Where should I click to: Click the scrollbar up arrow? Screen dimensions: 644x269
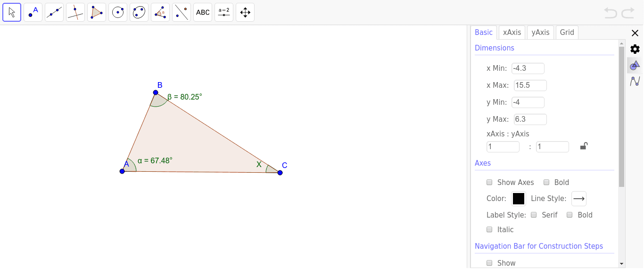pyautogui.click(x=621, y=43)
